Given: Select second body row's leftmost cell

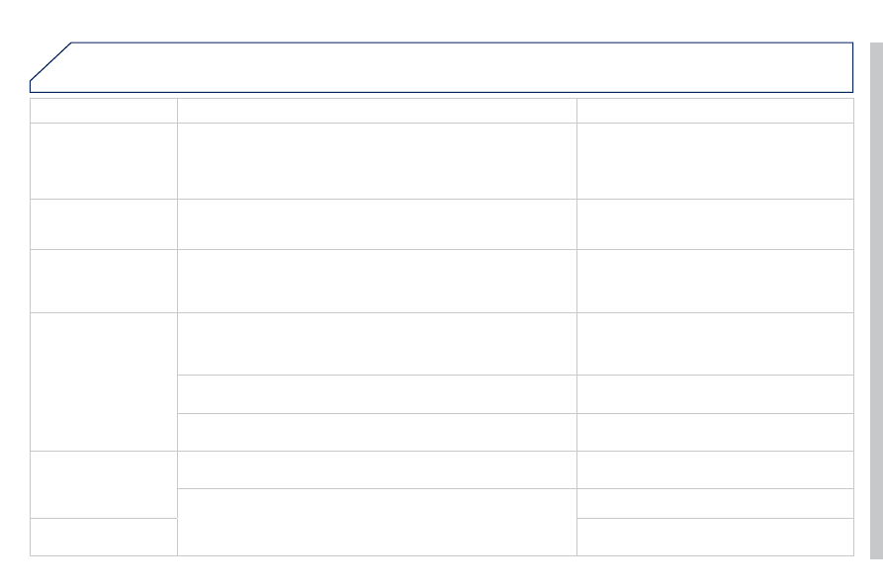Looking at the screenshot, I should coord(104,224).
